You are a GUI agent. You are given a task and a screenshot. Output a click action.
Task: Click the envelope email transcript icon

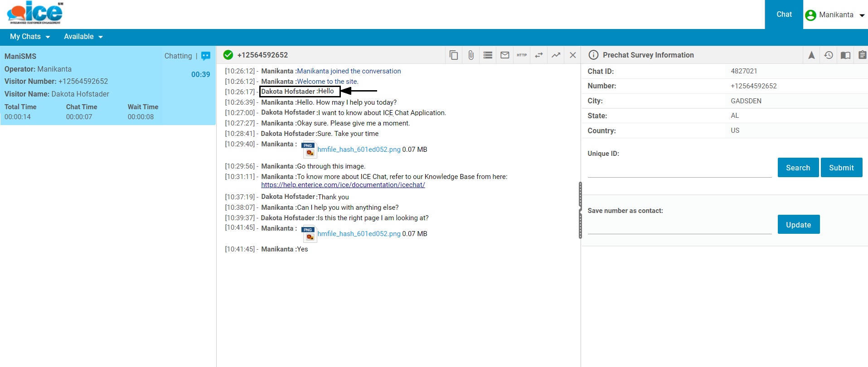[x=504, y=55]
